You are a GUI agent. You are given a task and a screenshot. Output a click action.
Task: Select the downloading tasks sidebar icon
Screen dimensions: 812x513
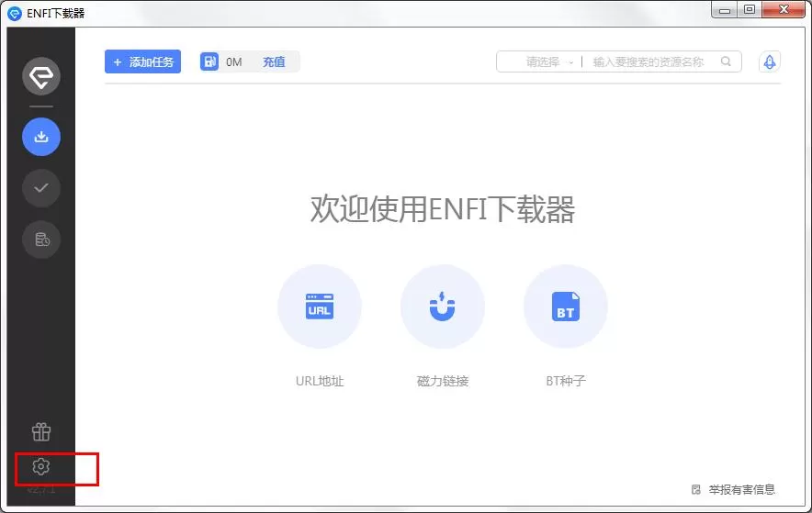41,137
